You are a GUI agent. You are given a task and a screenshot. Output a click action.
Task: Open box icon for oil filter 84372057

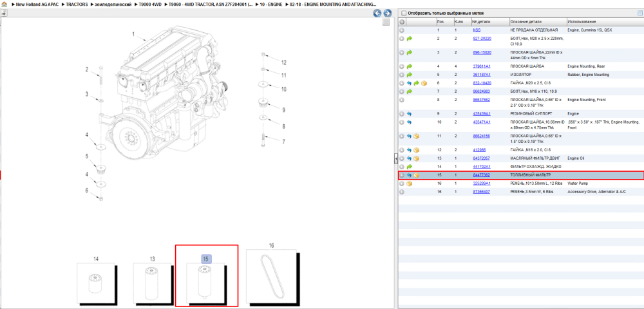[417, 158]
